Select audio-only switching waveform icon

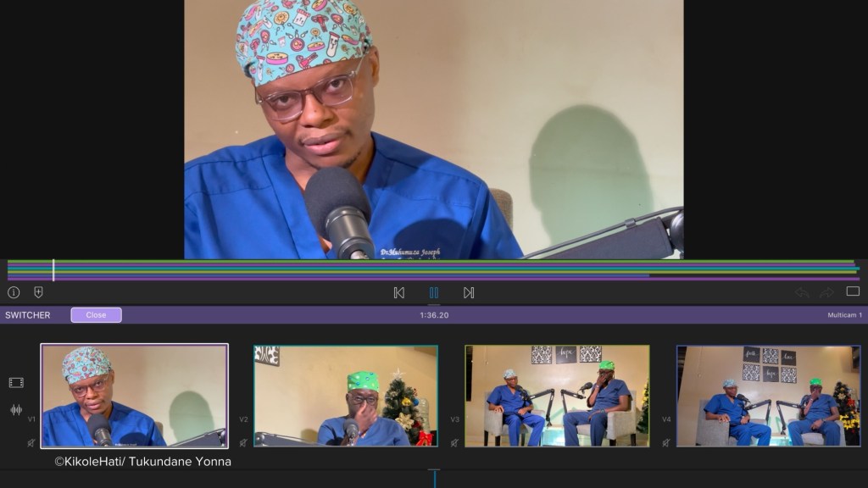(x=16, y=410)
